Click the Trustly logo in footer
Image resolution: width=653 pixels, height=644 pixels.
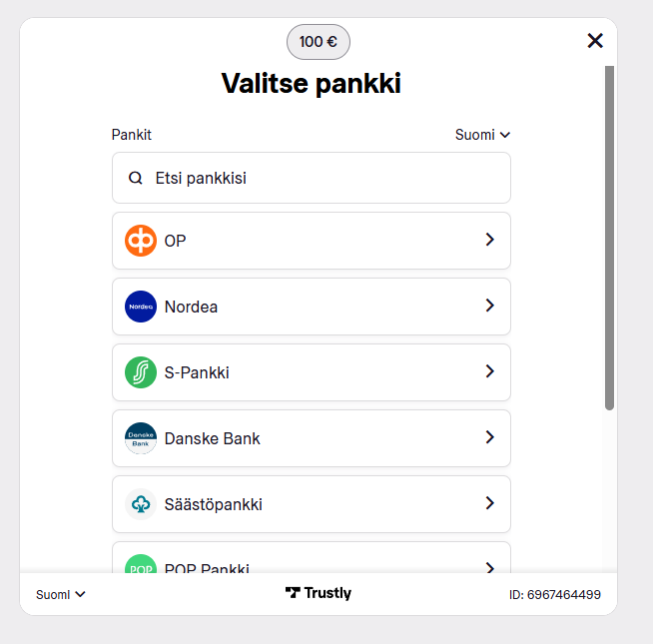click(319, 593)
